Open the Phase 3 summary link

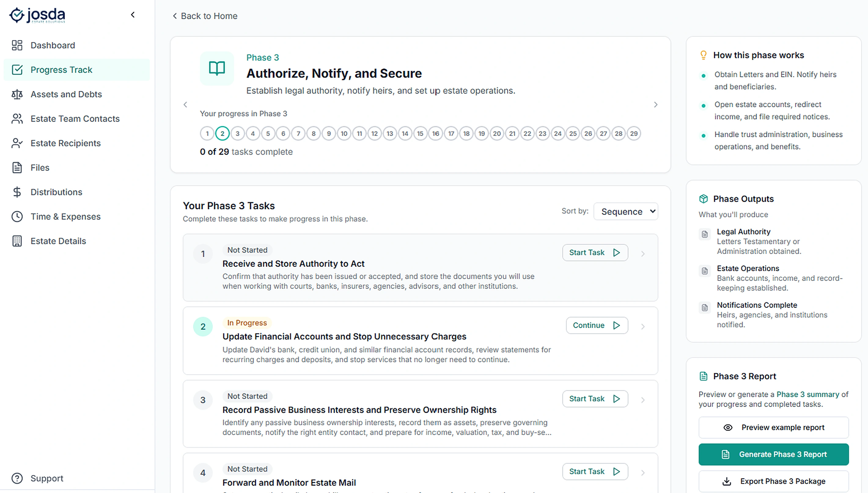coord(807,395)
